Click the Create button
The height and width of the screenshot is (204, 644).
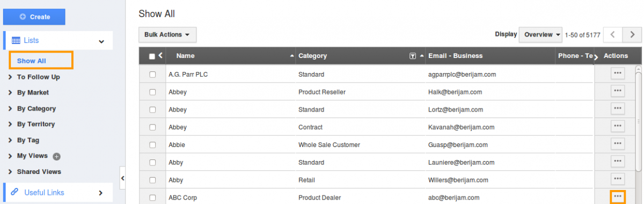point(34,17)
